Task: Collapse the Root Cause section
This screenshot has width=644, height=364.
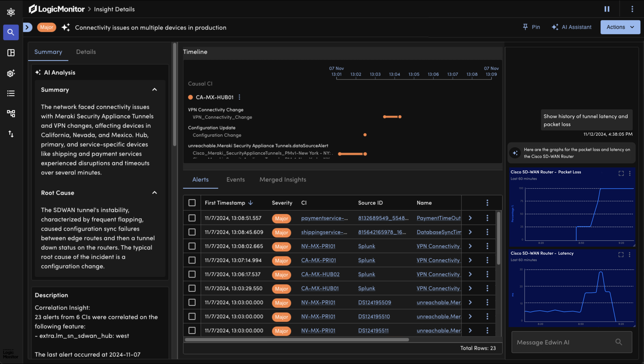Action: pos(155,193)
